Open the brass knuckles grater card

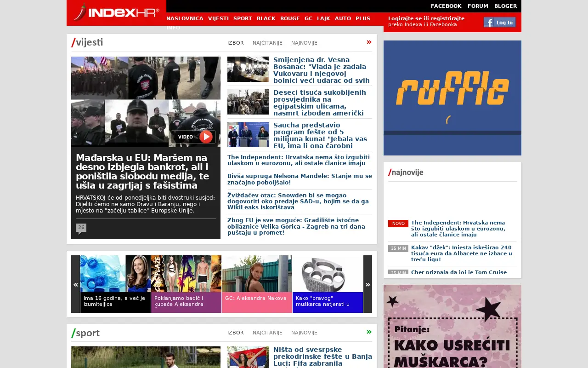(x=328, y=284)
